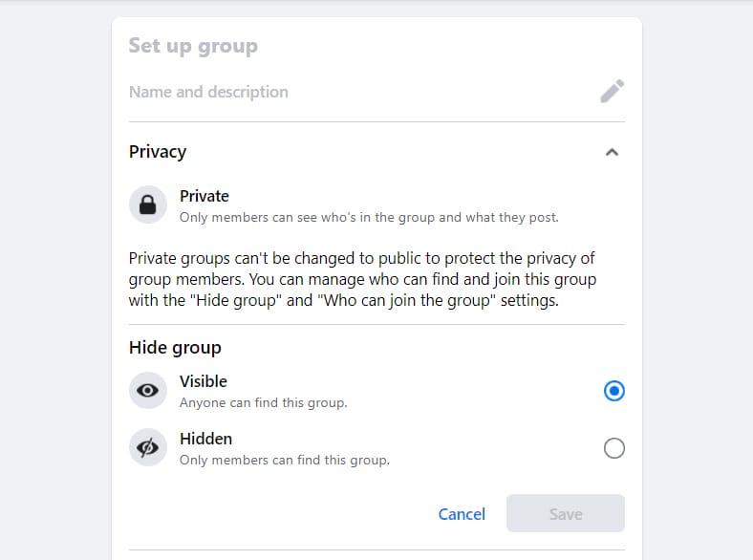The image size is (753, 560).
Task: Select the Hidden radio button
Action: (x=614, y=448)
